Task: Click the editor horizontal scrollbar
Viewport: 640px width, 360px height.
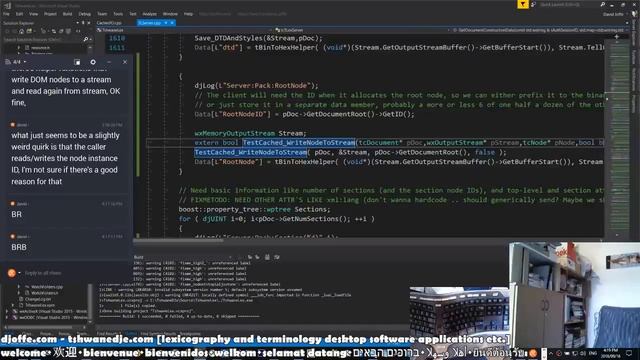Action: point(178,240)
